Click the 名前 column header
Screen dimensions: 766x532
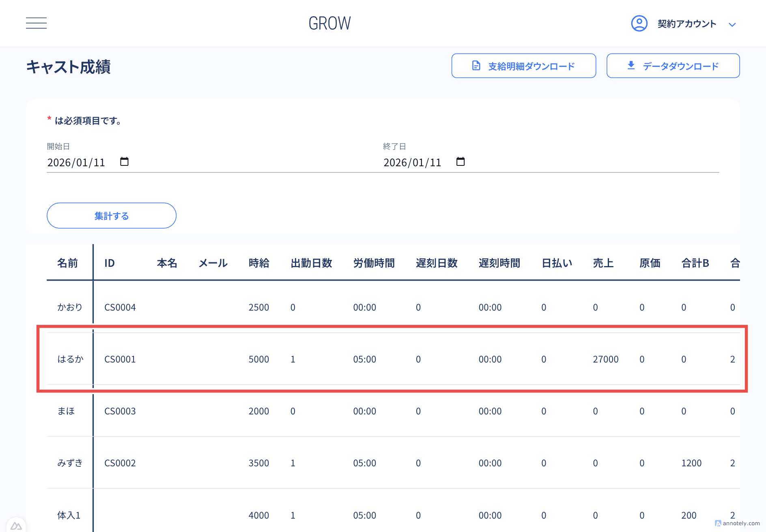click(67, 263)
